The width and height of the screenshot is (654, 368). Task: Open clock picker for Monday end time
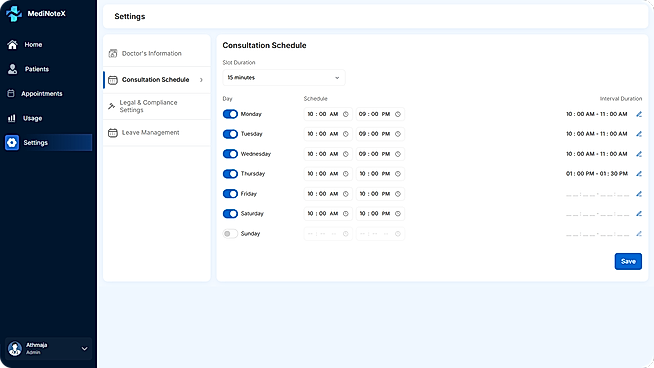397,114
